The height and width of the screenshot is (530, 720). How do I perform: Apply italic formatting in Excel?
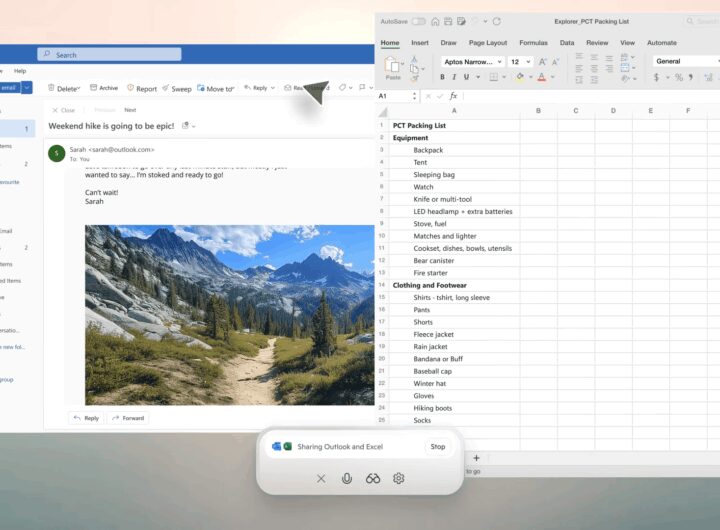[x=459, y=77]
